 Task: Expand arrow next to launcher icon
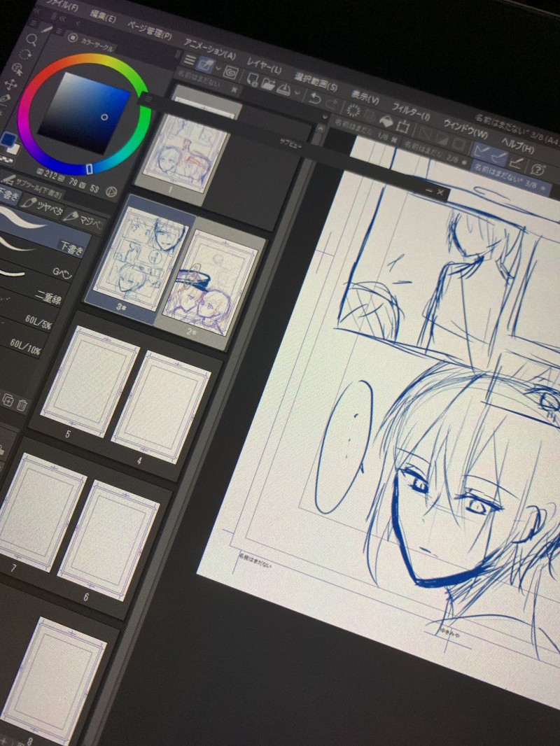point(218,69)
